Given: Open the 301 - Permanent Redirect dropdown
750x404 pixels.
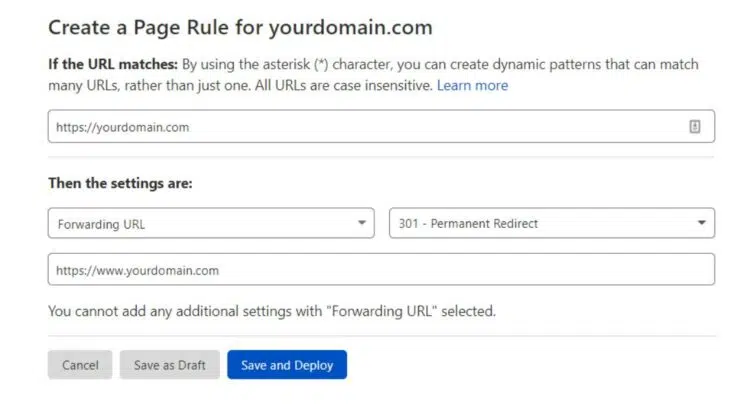Looking at the screenshot, I should pos(551,223).
